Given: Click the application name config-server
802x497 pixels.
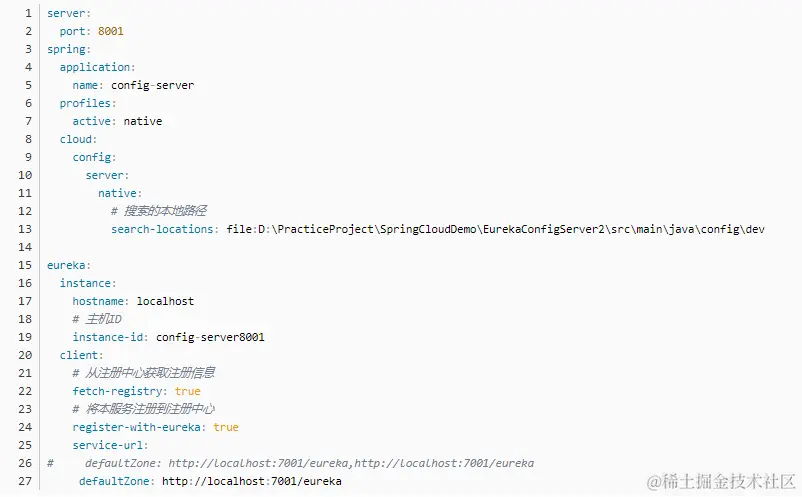Looking at the screenshot, I should click(152, 85).
